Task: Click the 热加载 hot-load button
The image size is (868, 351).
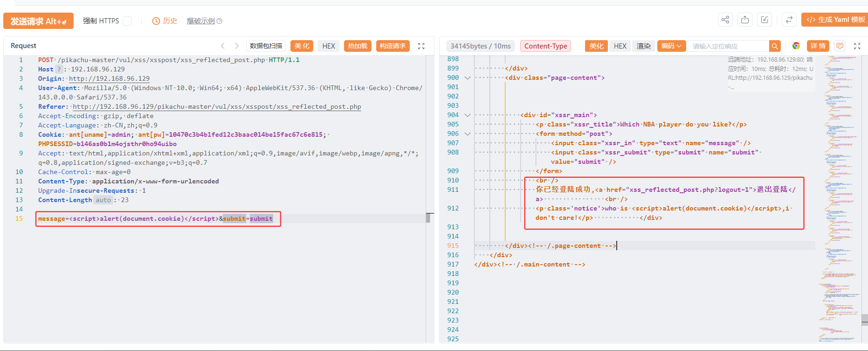Action: tap(358, 46)
